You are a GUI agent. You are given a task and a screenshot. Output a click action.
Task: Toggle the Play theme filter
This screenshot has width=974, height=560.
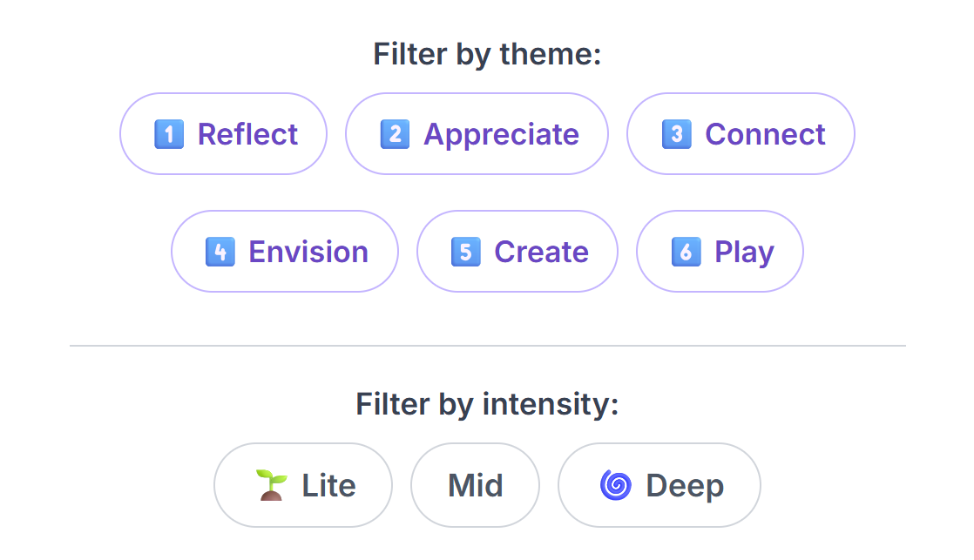tap(720, 252)
